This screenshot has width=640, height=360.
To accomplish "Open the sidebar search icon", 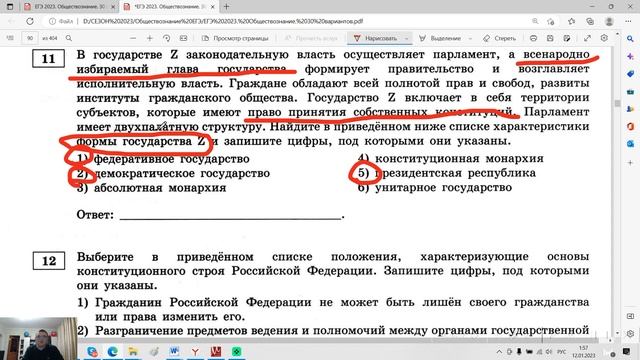I will pos(630,39).
